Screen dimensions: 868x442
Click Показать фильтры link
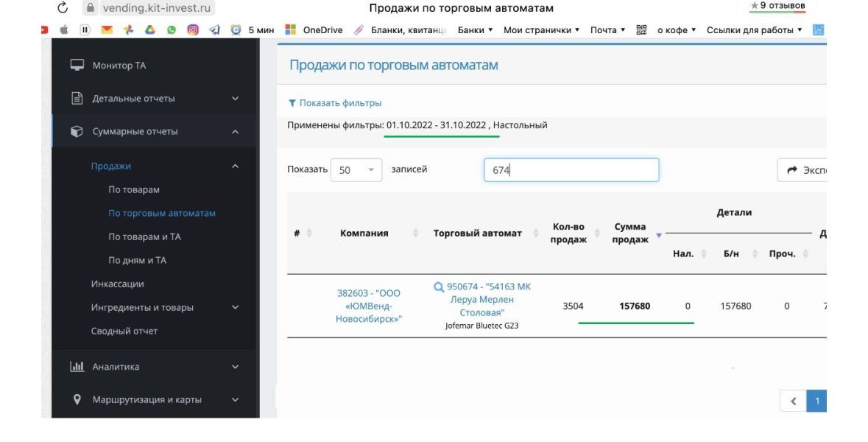click(x=340, y=103)
